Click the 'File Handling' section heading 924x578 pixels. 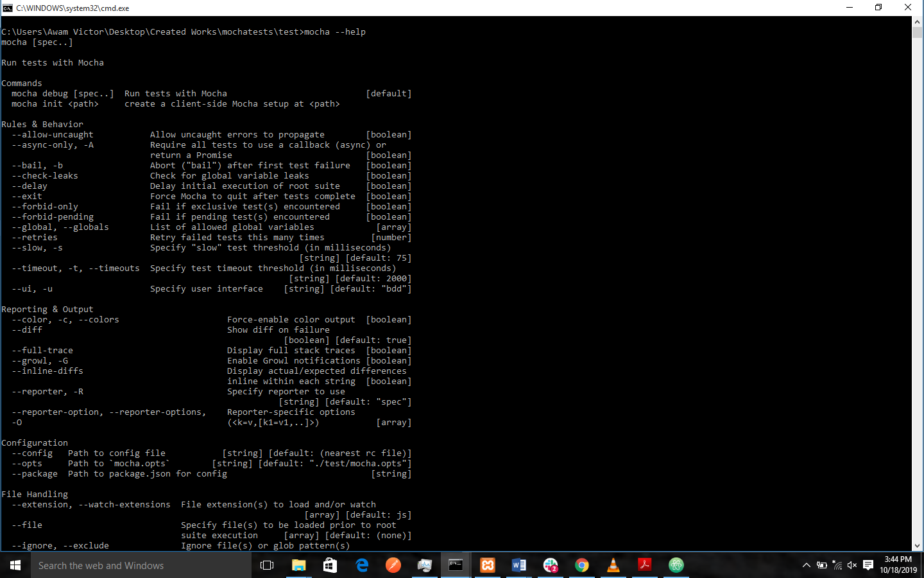(35, 495)
